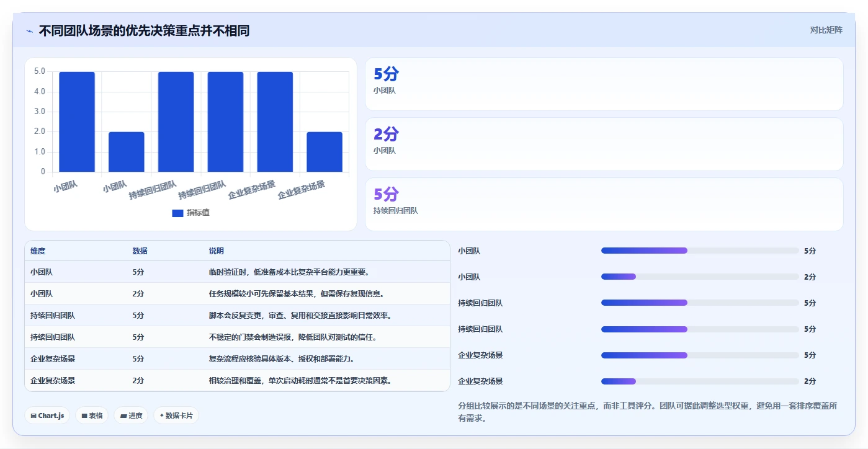Click the footnote starting 分组比较展示的是不同场景

(648, 412)
